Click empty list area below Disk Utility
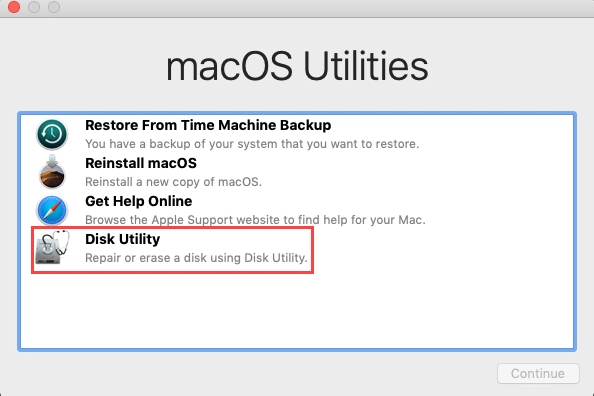 297,310
